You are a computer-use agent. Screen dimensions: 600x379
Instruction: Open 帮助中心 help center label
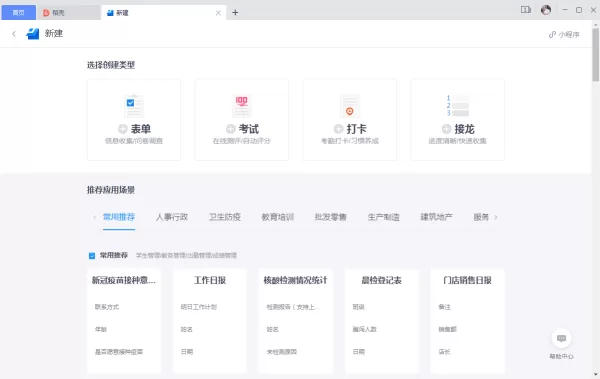(561, 356)
